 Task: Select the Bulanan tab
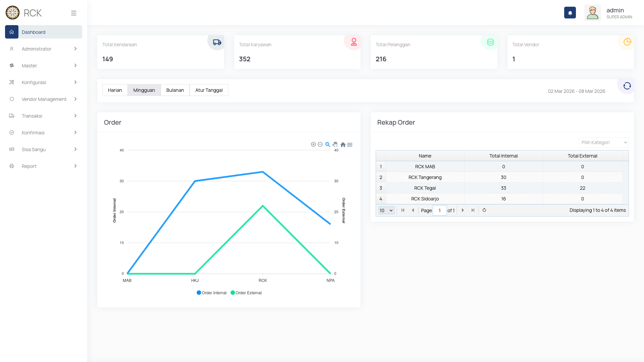click(175, 90)
